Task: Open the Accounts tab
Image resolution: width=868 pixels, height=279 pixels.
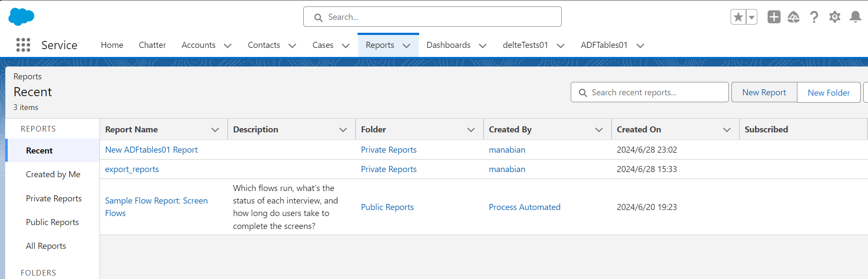Action: 199,45
